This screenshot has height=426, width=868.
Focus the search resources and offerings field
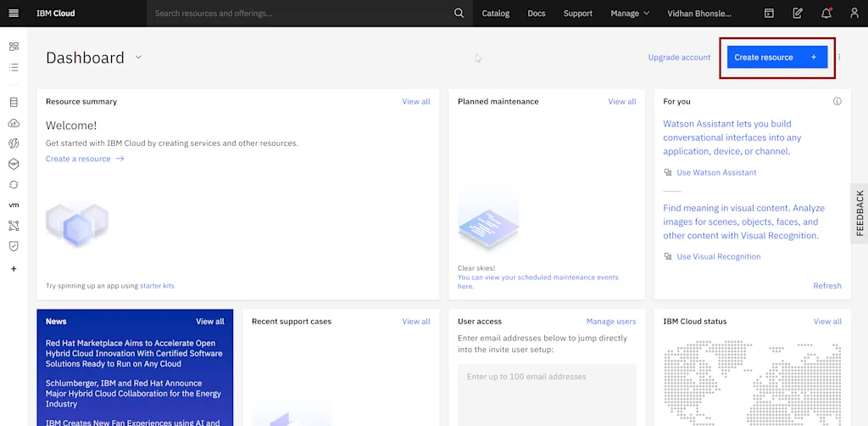point(299,14)
